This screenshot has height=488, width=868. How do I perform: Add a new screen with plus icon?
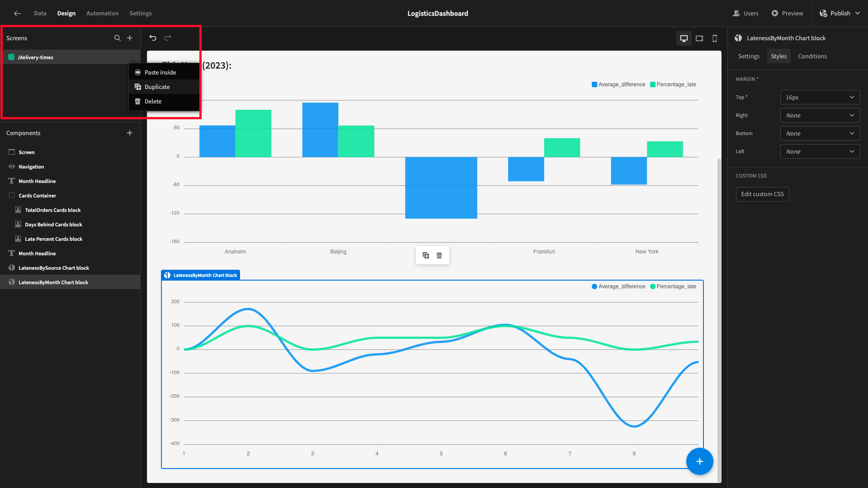tap(130, 38)
